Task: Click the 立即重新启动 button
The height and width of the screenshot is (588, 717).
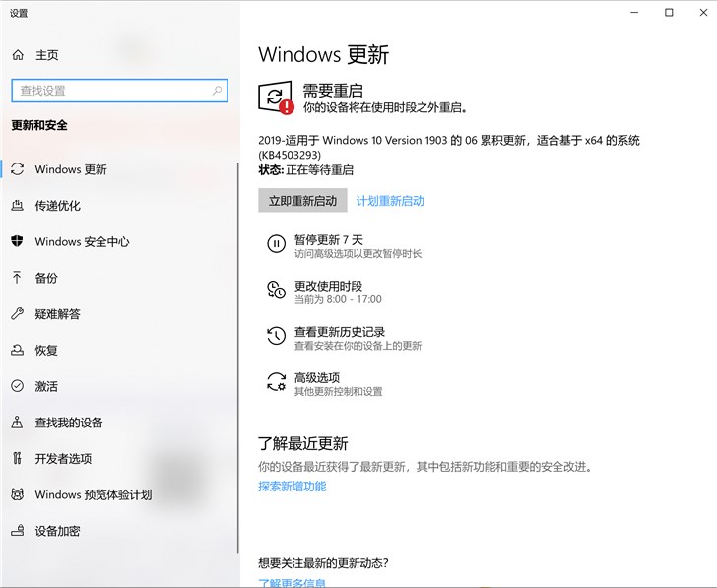Action: click(302, 200)
